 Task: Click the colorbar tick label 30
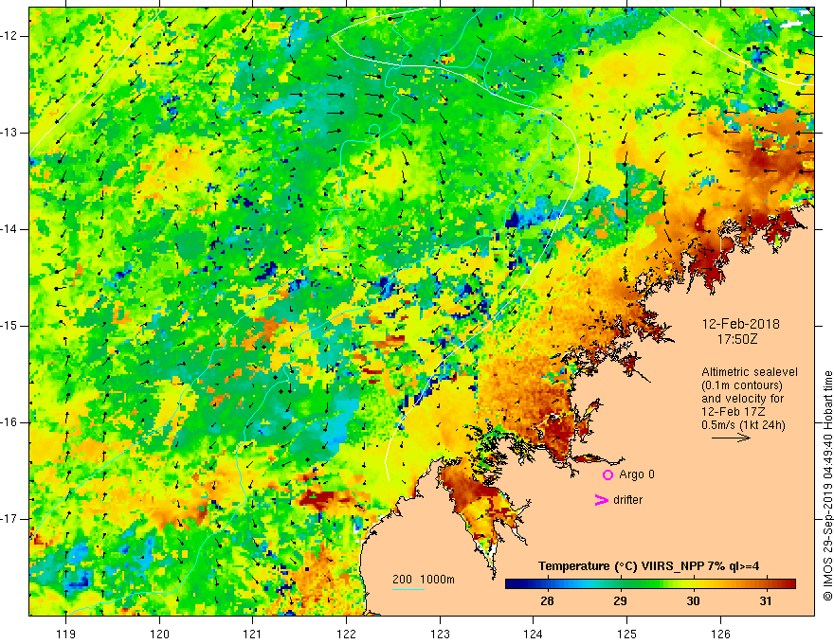click(693, 601)
